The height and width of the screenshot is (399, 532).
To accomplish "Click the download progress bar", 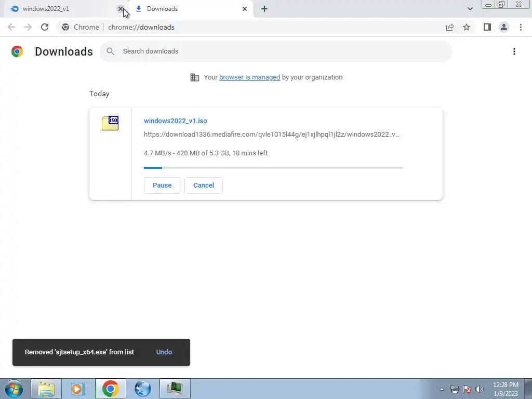I will tap(273, 168).
